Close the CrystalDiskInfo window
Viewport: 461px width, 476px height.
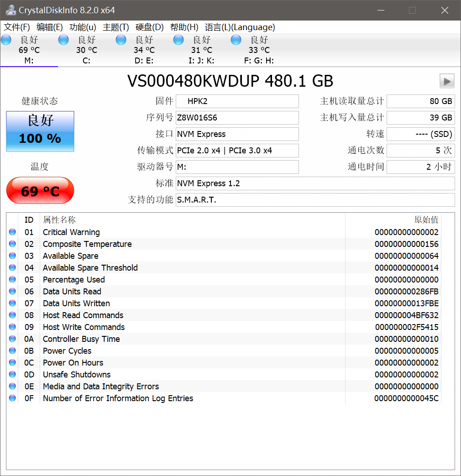point(445,10)
